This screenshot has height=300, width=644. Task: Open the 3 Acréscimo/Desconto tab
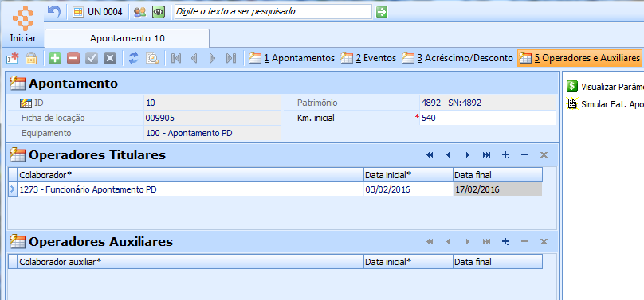pos(458,58)
